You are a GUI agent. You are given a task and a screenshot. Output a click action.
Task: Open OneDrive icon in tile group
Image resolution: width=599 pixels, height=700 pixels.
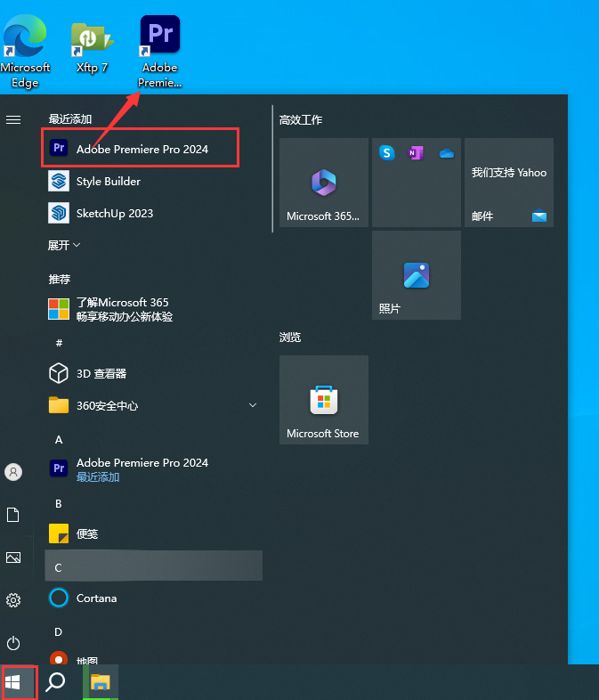(x=447, y=153)
